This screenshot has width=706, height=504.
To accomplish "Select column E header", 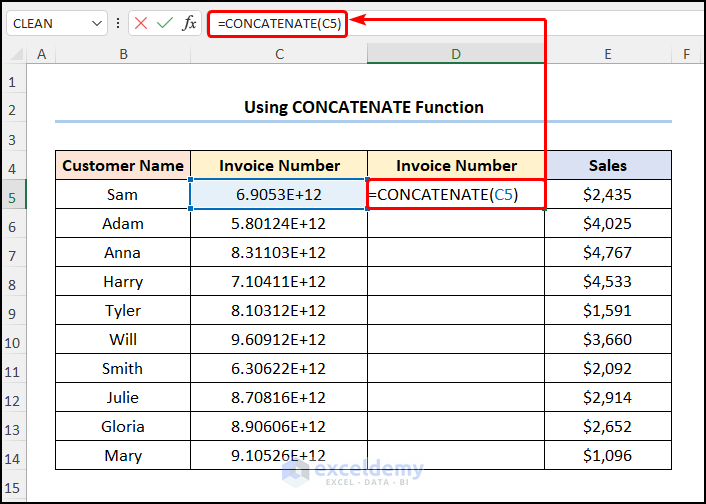I will pos(608,54).
